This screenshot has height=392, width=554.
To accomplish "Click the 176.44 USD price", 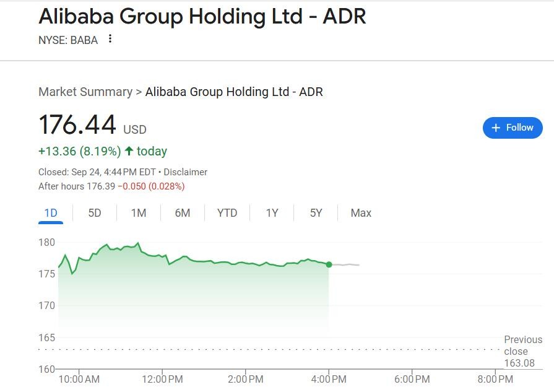I will [x=78, y=125].
